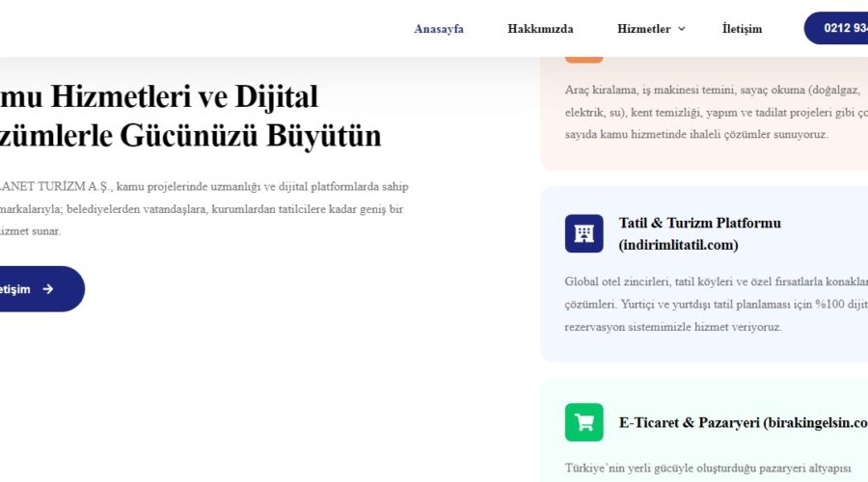
Task: Open the Tatil & Turizm Platformu title
Action: [x=699, y=223]
